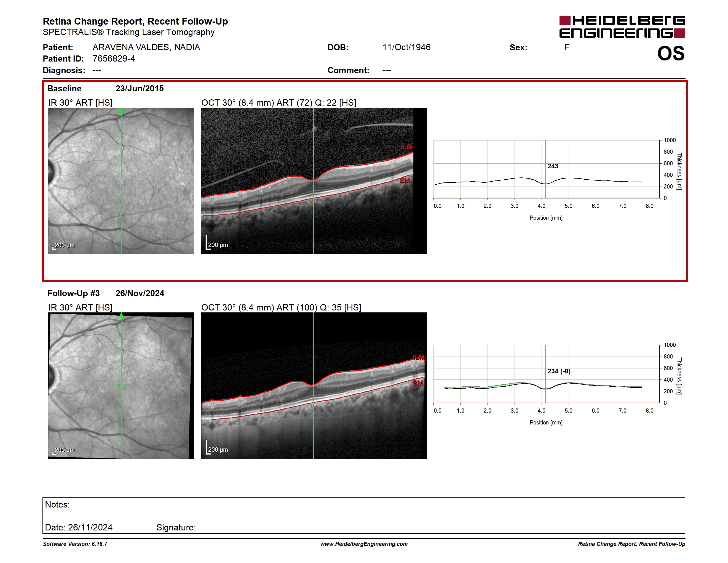Open the follow-up OCT B-scan image
Viewport: 728px width, 563px height.
click(x=314, y=386)
